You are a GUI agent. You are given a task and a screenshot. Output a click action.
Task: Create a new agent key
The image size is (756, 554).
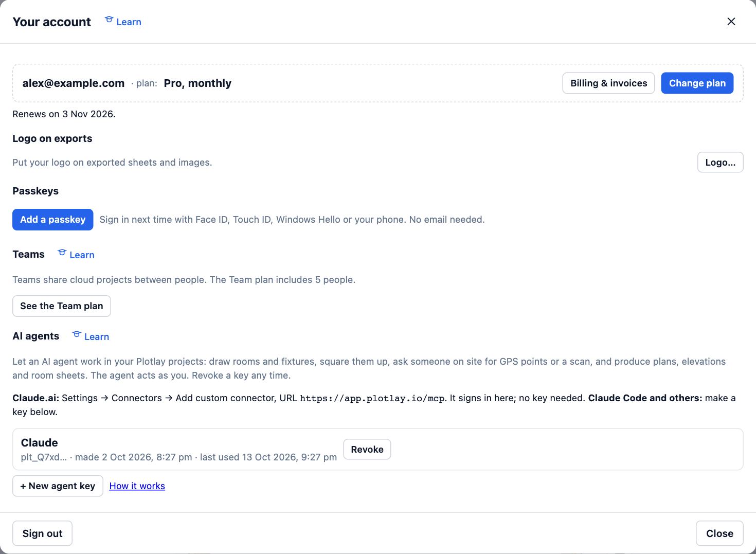coord(58,486)
